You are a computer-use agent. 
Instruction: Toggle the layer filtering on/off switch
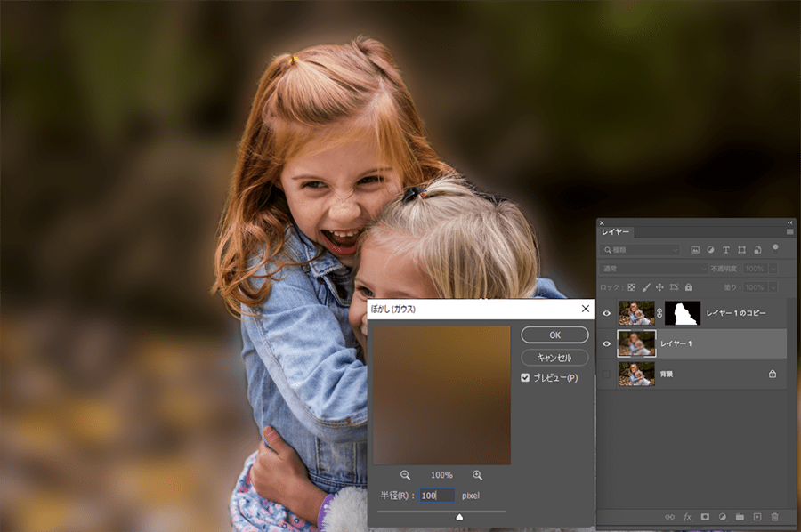coord(775,249)
